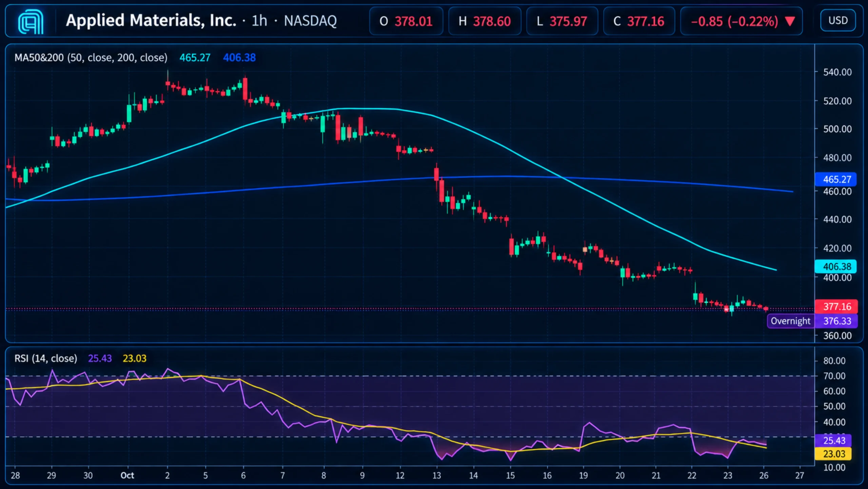Viewport: 868px width, 489px height.
Task: Click the 28 date on the time axis
Action: [x=15, y=475]
